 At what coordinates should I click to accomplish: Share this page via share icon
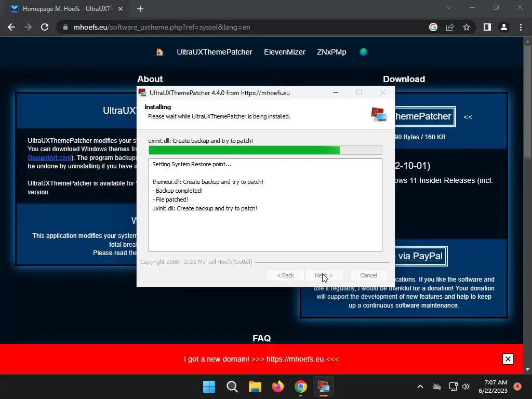click(450, 27)
